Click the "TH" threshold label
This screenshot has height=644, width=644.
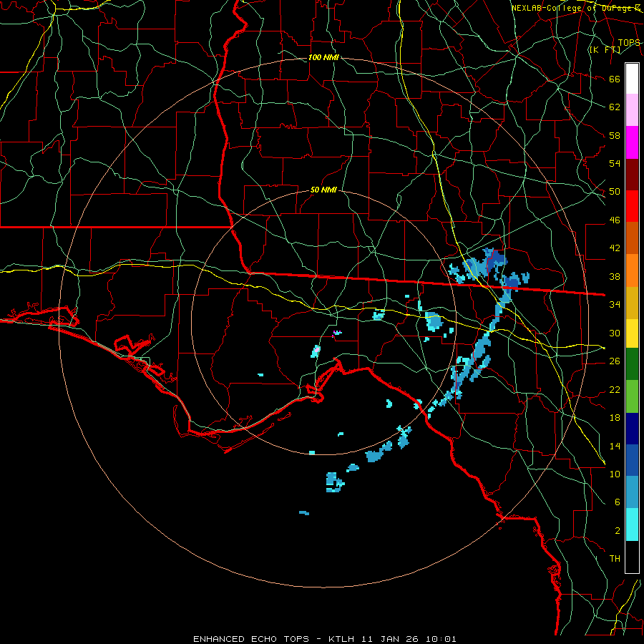coord(615,559)
